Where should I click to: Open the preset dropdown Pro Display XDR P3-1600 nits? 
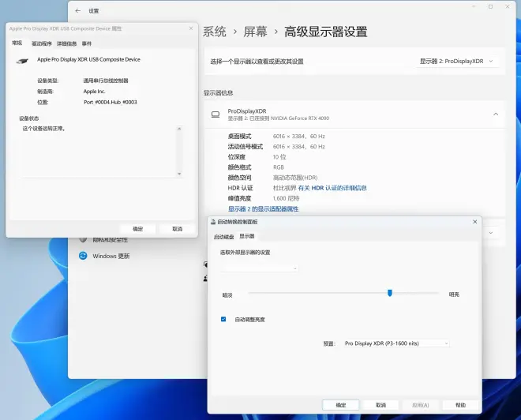[x=397, y=343]
